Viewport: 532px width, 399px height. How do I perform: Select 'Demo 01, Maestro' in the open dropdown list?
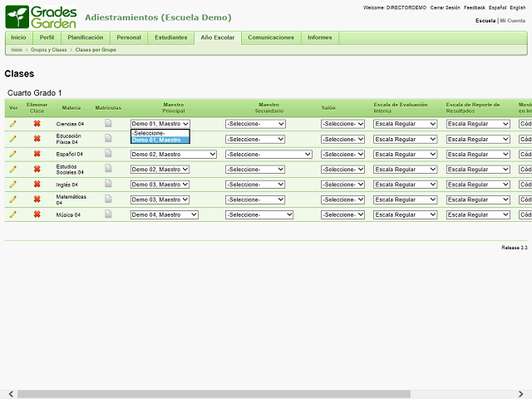[x=160, y=140]
